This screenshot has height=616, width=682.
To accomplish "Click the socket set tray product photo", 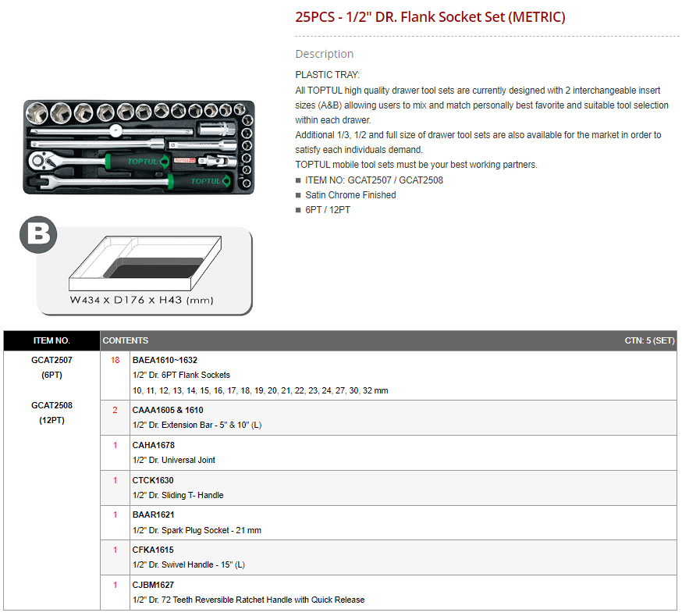I will pyautogui.click(x=139, y=147).
